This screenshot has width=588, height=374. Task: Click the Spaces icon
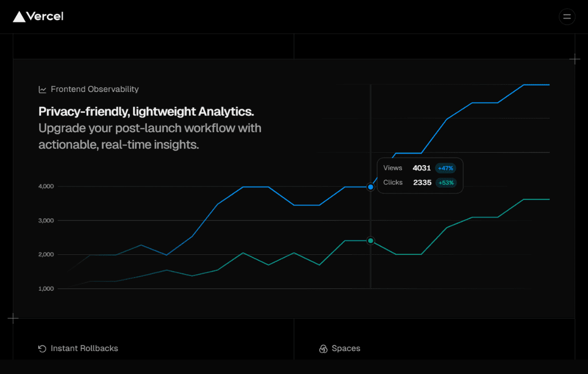323,348
